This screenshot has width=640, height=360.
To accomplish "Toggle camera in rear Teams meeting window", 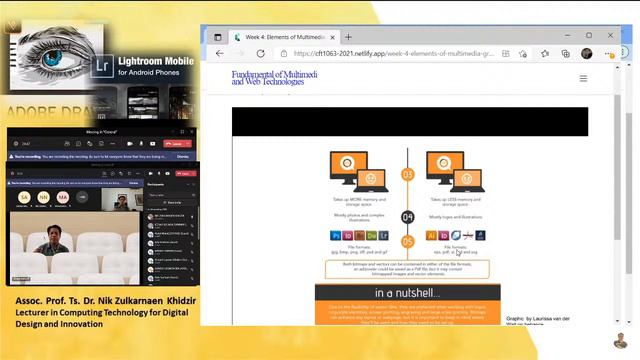I will coord(130,144).
